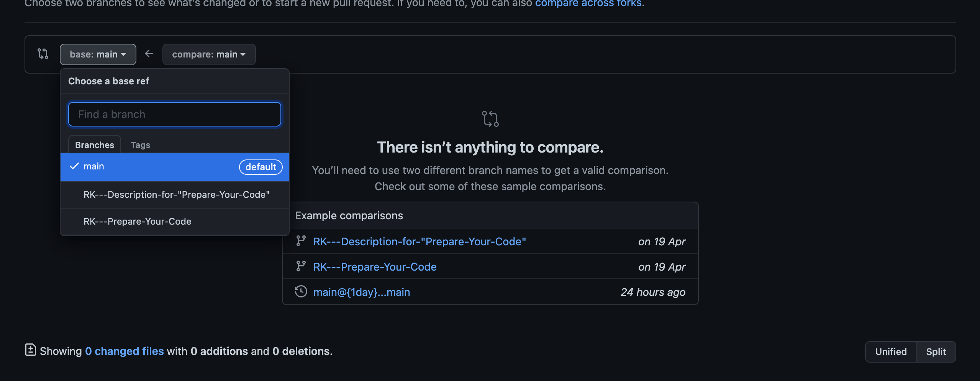
Task: Click the checkmark next to main branch
Action: 74,166
